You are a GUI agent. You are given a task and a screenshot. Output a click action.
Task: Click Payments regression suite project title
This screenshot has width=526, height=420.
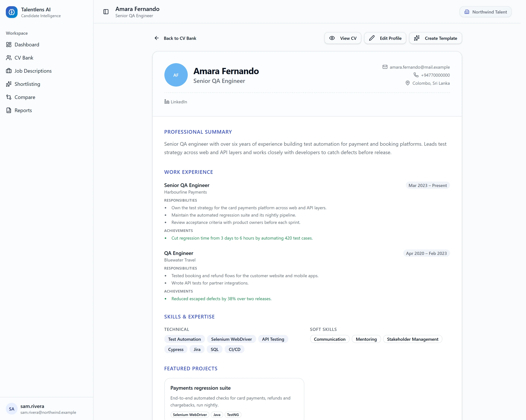(x=200, y=388)
